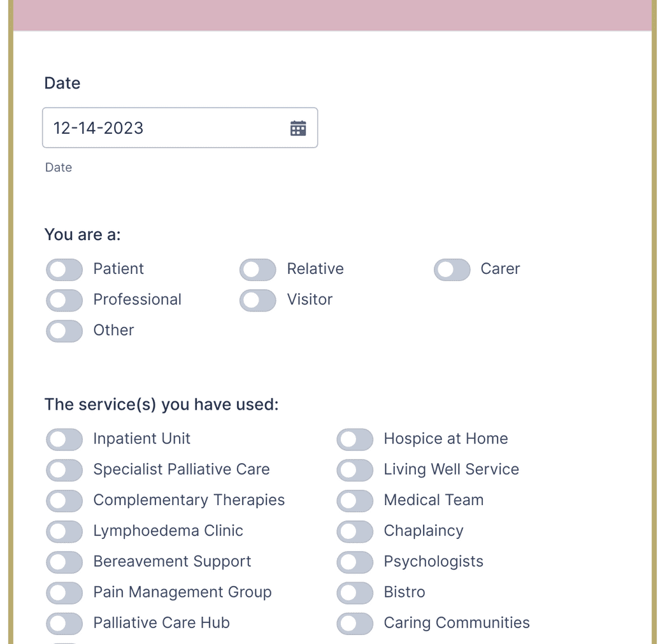Toggle the Relative switch
This screenshot has height=644, width=665.
257,269
